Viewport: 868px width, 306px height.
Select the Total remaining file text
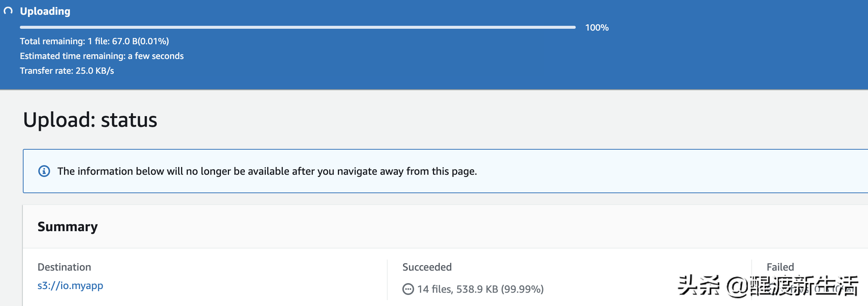[x=94, y=41]
